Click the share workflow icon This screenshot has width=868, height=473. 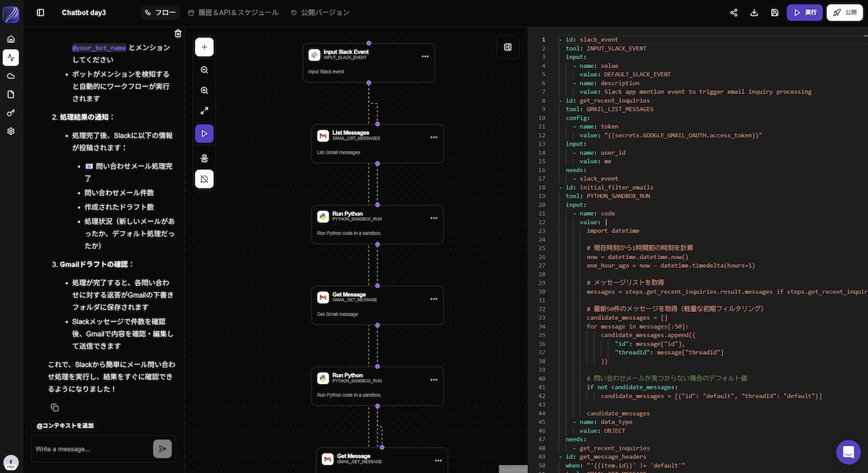(734, 13)
